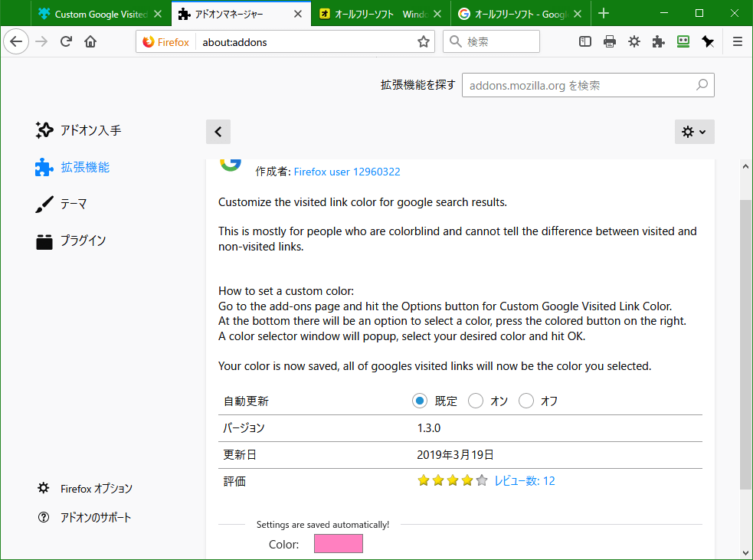Click the toolbar 検索 search box
Image resolution: width=753 pixels, height=560 pixels.
pyautogui.click(x=491, y=42)
